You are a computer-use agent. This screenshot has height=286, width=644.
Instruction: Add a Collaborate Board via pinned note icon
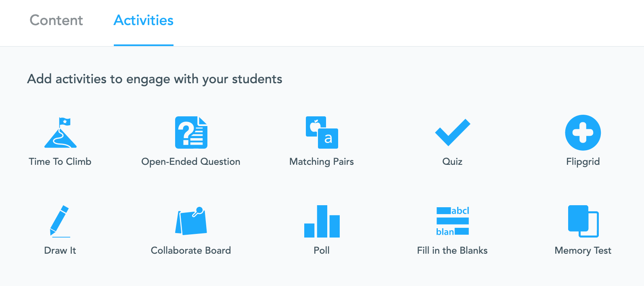191,221
